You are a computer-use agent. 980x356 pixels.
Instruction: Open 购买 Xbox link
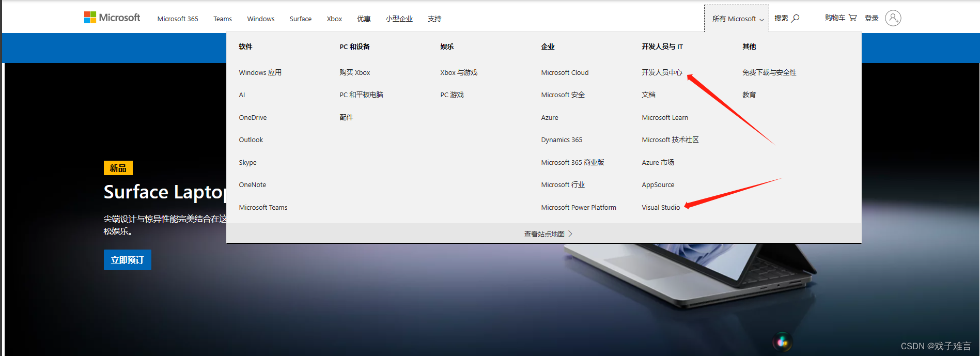[x=355, y=72]
